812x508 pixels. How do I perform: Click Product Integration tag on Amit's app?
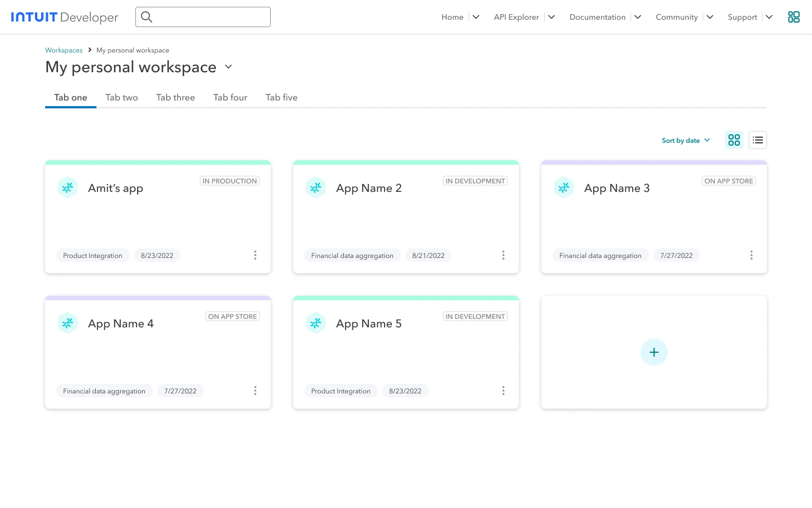click(93, 256)
